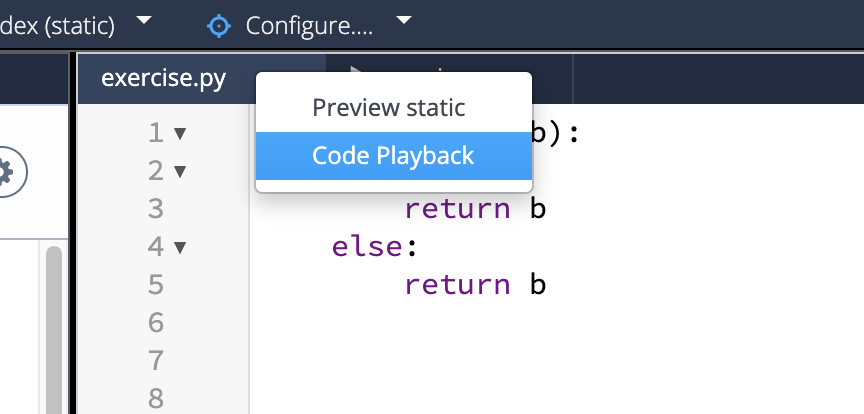Click line number 3 in the gutter
Viewport: 864px width, 414px height.
coord(155,209)
